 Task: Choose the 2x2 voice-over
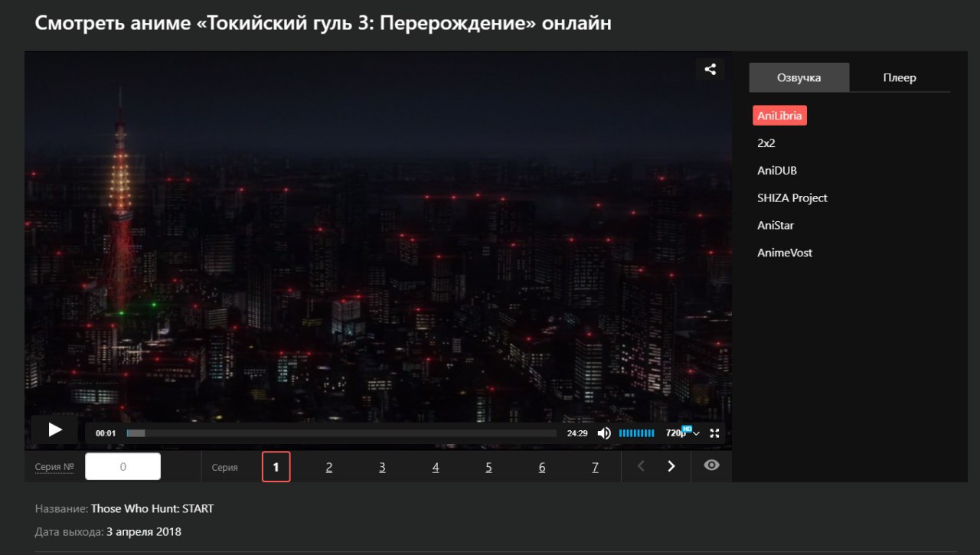pyautogui.click(x=766, y=143)
